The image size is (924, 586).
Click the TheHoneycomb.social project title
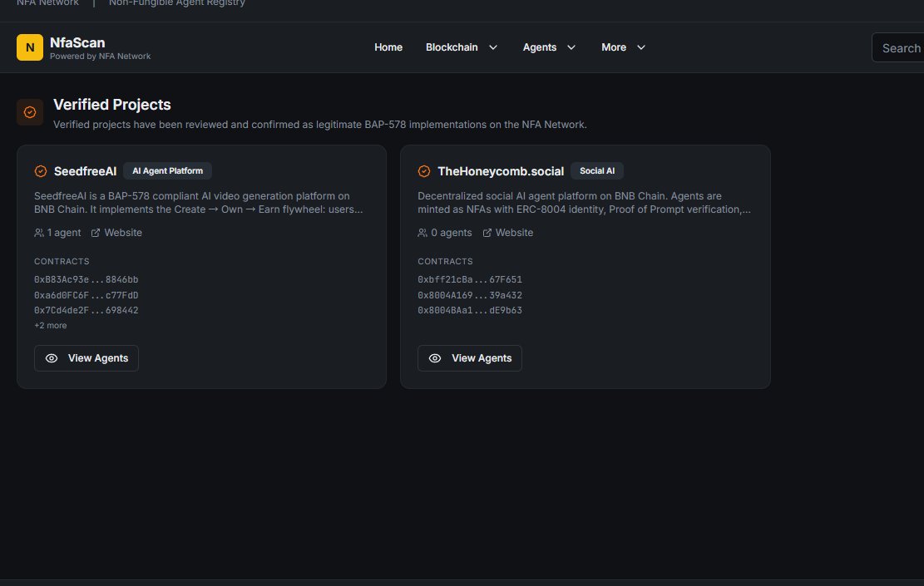point(501,171)
